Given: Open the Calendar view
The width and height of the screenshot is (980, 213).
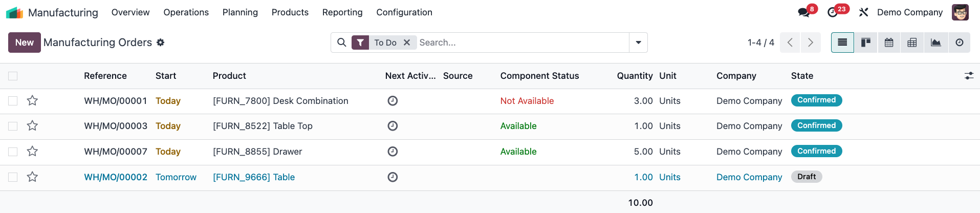Looking at the screenshot, I should tap(889, 42).
